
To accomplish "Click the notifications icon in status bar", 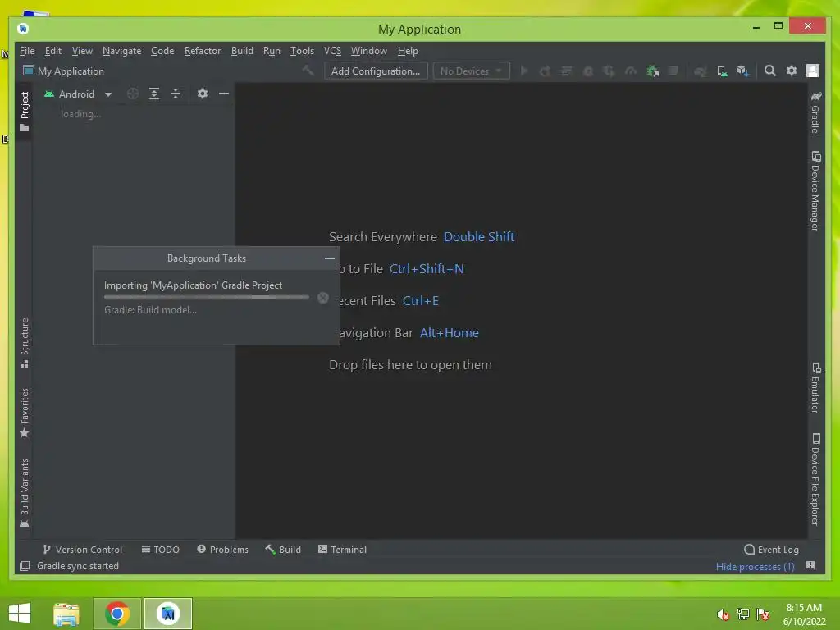I will click(x=810, y=566).
